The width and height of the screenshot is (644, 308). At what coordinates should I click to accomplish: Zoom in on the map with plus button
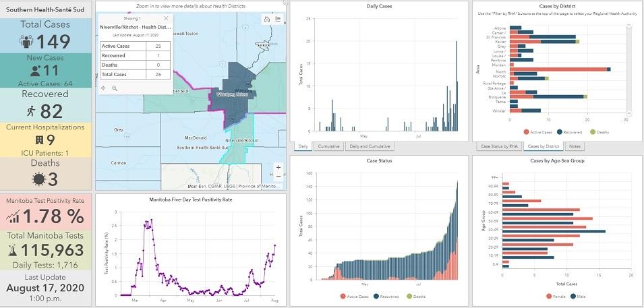coord(278,166)
